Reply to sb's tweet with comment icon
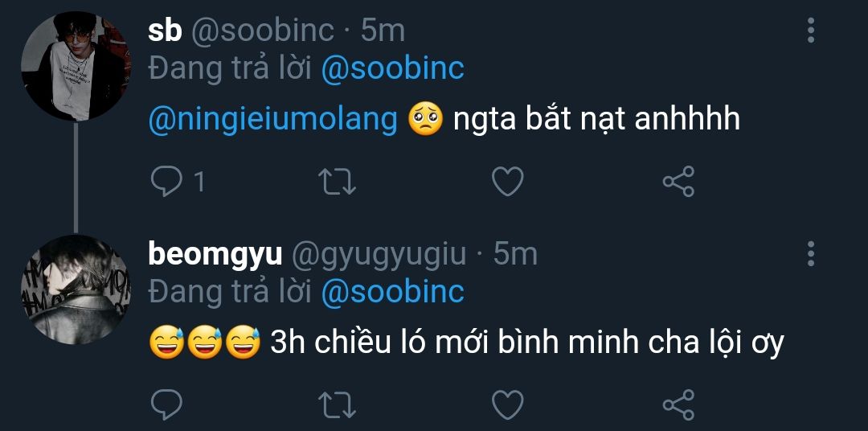 pos(167,183)
